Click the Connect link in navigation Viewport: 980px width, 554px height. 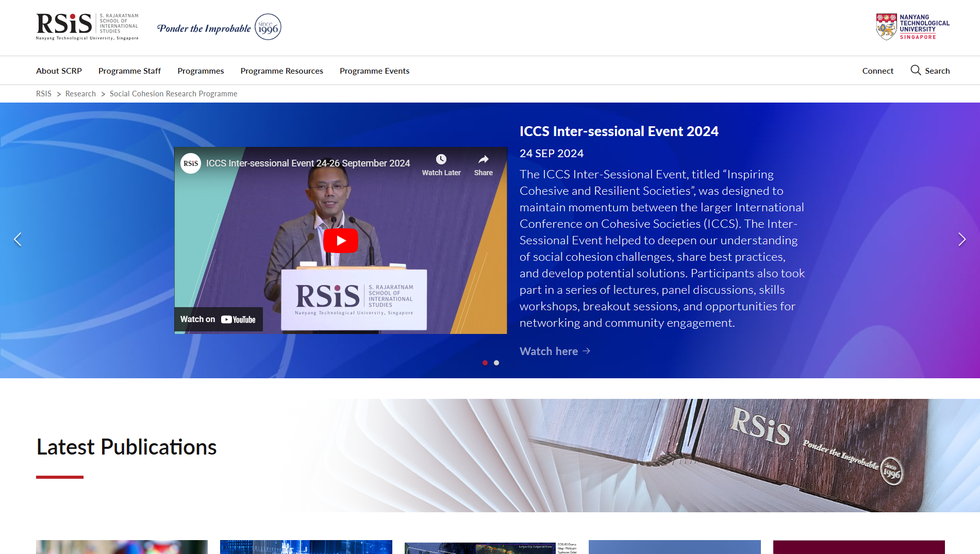(x=877, y=71)
